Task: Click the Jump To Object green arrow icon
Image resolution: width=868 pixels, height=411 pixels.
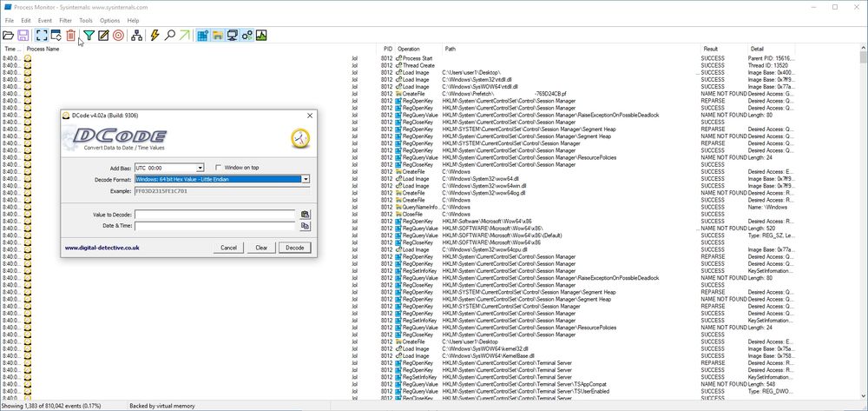Action: (184, 36)
